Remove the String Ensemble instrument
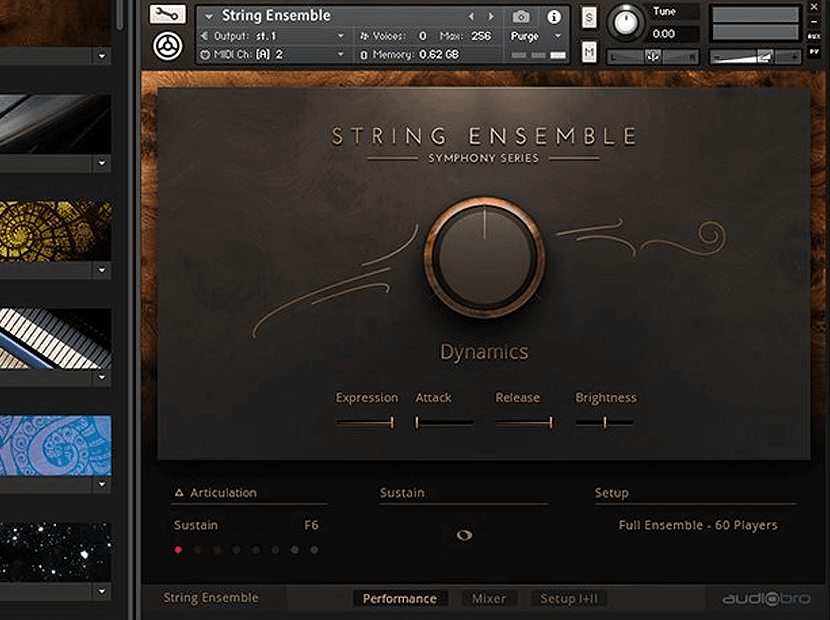 814,6
